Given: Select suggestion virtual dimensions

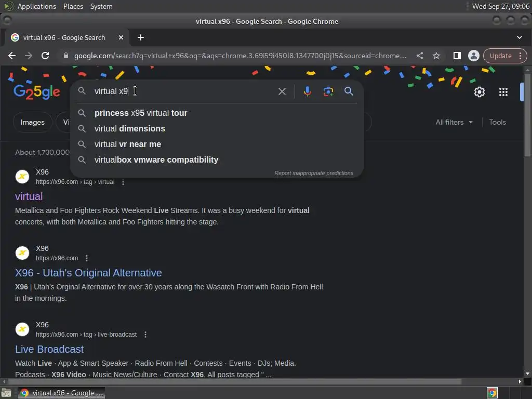Looking at the screenshot, I should pyautogui.click(x=217, y=129).
